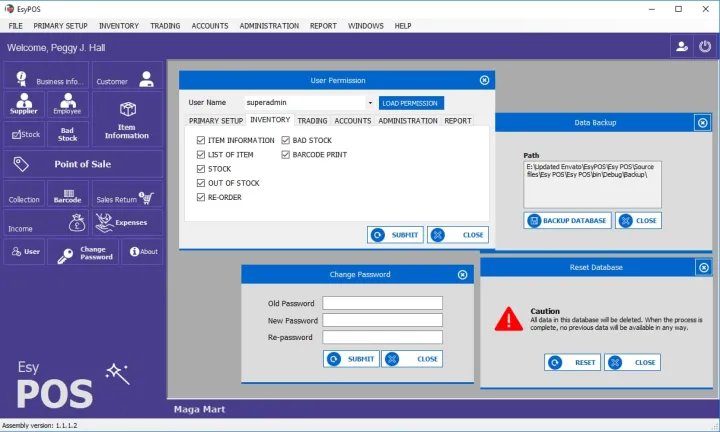The image size is (720, 432).
Task: Close Change Password window via X icon
Action: (x=462, y=275)
